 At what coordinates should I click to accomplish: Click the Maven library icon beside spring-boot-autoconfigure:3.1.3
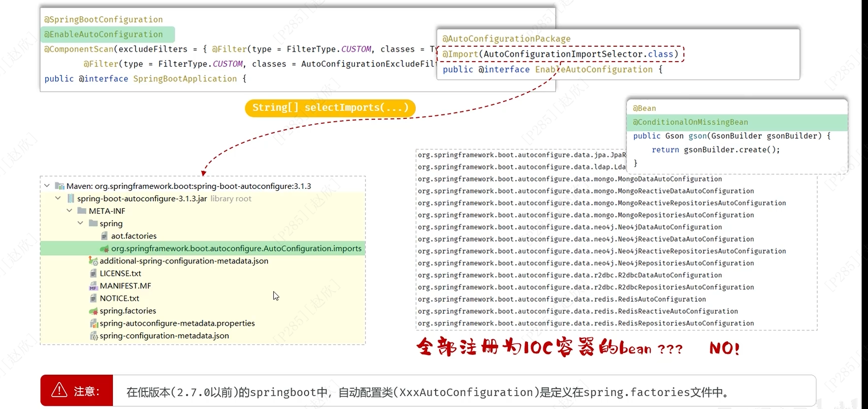click(60, 186)
